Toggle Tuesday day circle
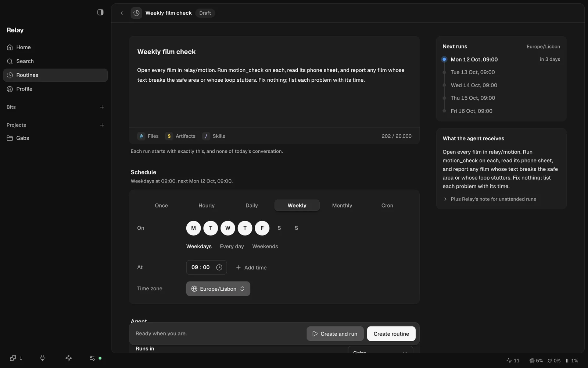This screenshot has width=588, height=368. tap(211, 228)
